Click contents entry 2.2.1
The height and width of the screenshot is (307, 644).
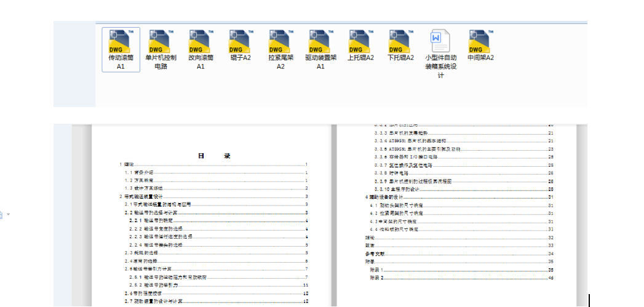point(219,221)
